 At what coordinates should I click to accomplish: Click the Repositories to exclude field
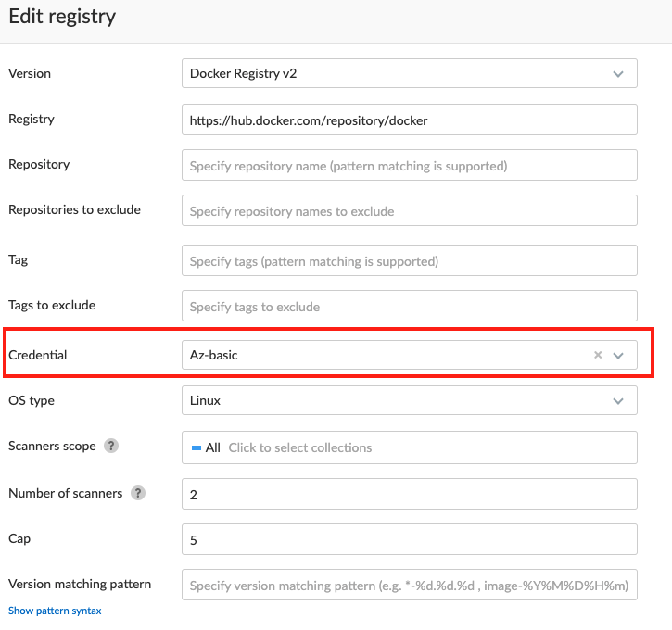coord(409,210)
